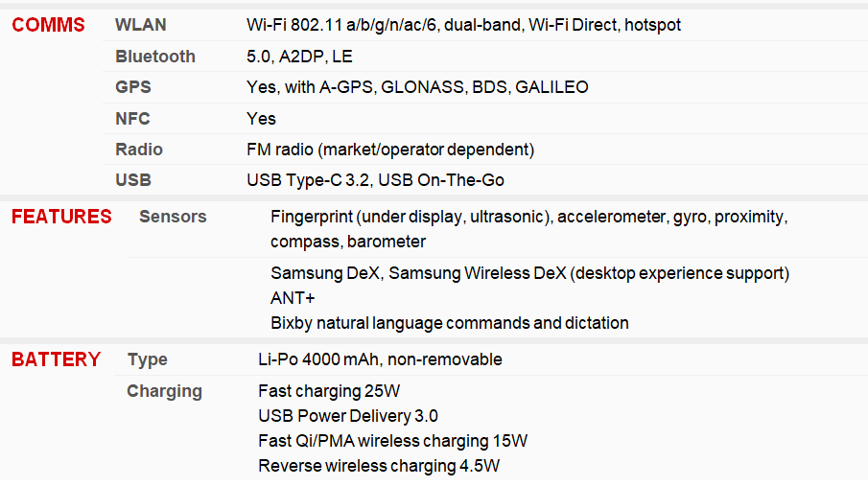Open the NFC label link
The width and height of the screenshot is (868, 486).
132,119
